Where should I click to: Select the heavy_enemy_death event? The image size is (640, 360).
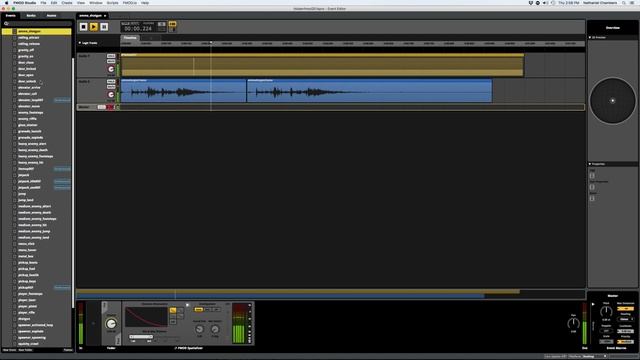click(x=33, y=150)
